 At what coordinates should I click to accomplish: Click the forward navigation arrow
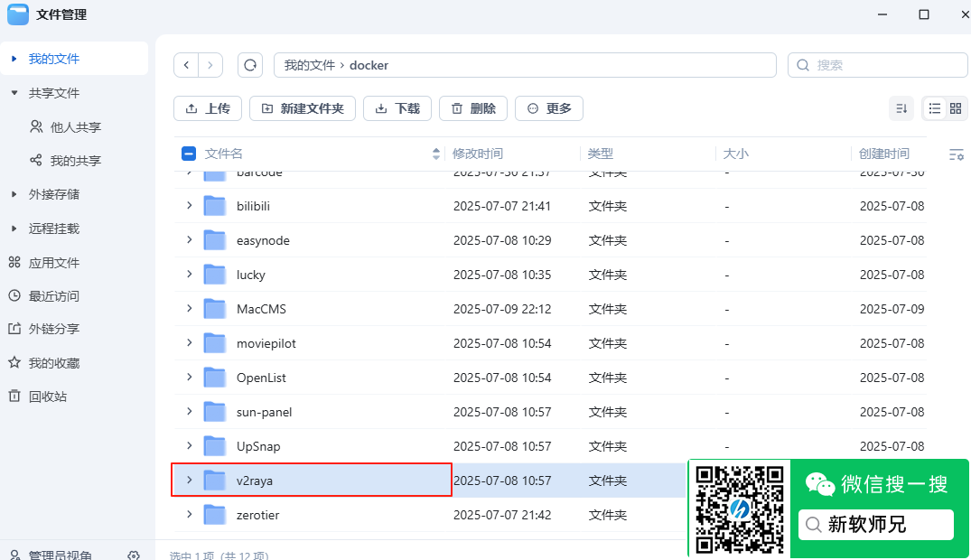210,64
